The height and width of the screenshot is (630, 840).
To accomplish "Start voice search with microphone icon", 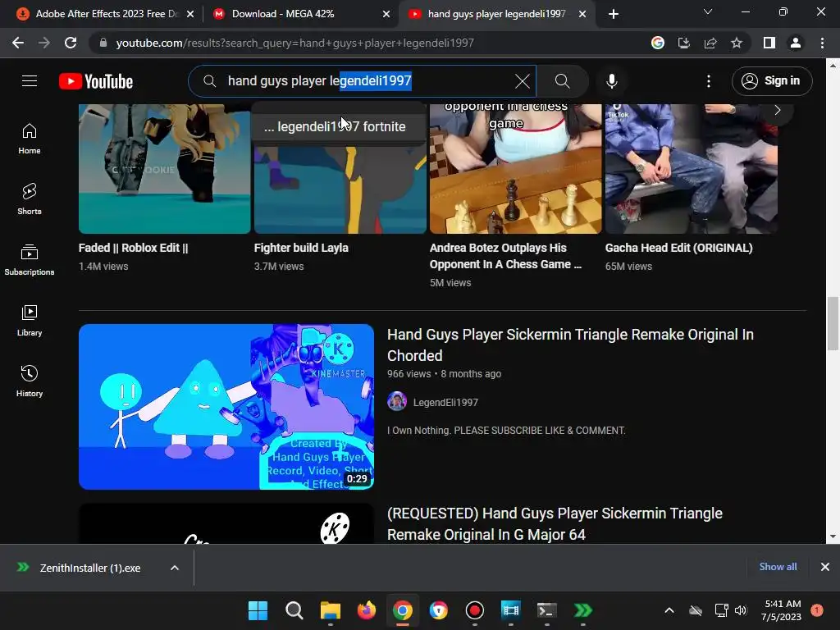I will (612, 81).
